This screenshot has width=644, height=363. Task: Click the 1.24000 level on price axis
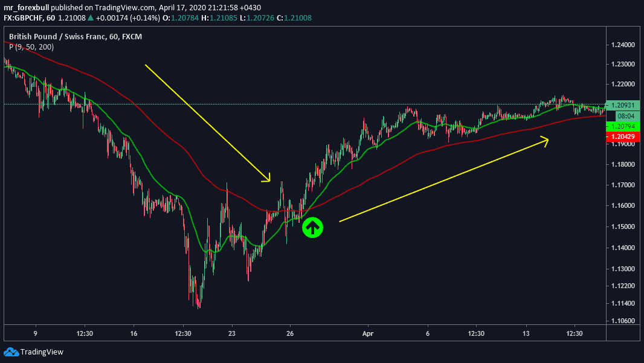(x=623, y=45)
